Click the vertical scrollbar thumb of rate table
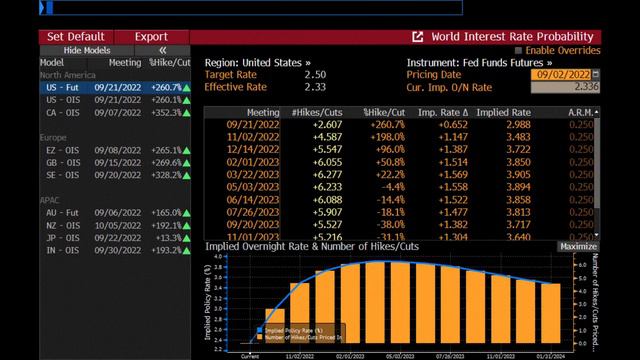 (597, 163)
